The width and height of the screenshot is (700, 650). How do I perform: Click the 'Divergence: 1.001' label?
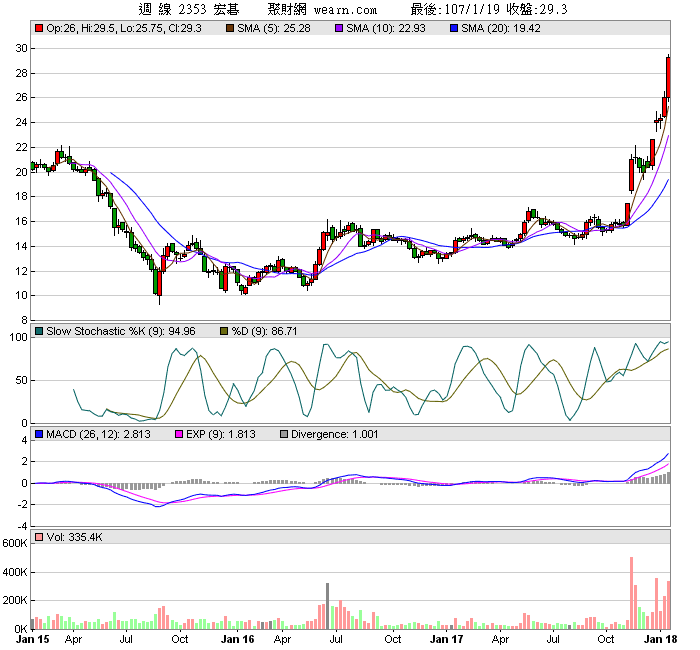[x=334, y=434]
